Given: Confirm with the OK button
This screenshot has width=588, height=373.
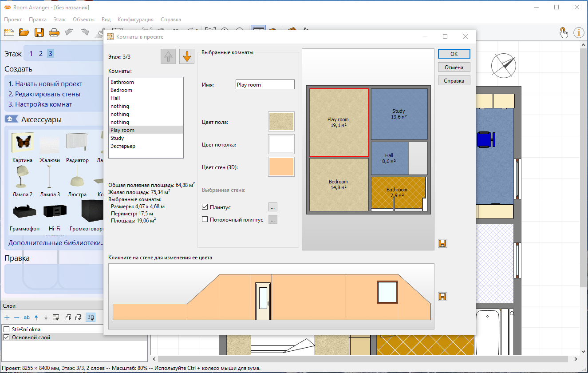Looking at the screenshot, I should click(x=454, y=54).
